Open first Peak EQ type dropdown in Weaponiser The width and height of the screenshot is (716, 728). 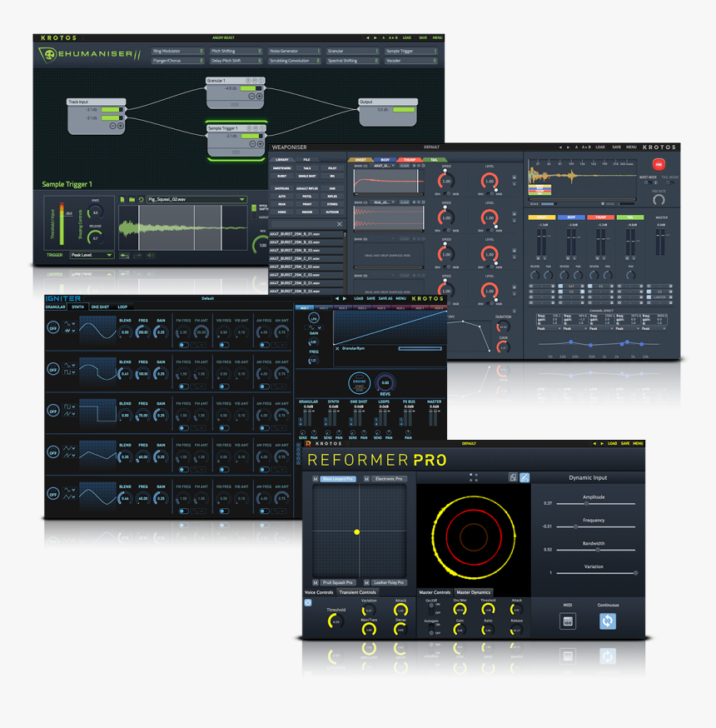[x=548, y=329]
